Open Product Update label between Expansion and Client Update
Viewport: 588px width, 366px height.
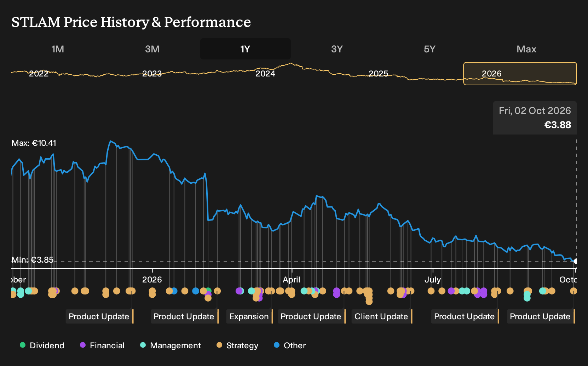click(x=312, y=316)
